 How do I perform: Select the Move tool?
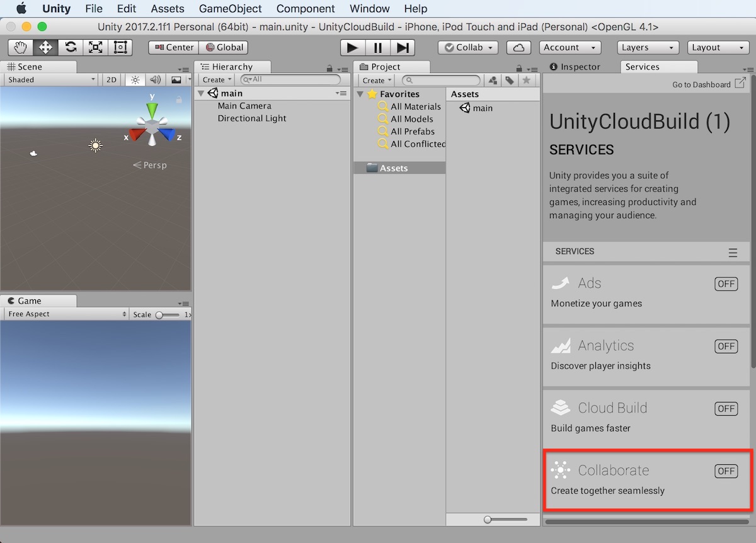tap(45, 47)
